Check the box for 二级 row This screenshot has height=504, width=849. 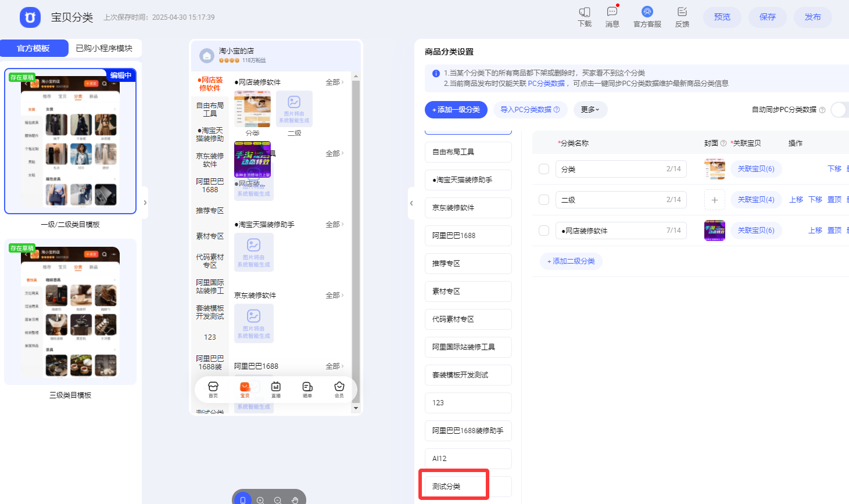(544, 200)
